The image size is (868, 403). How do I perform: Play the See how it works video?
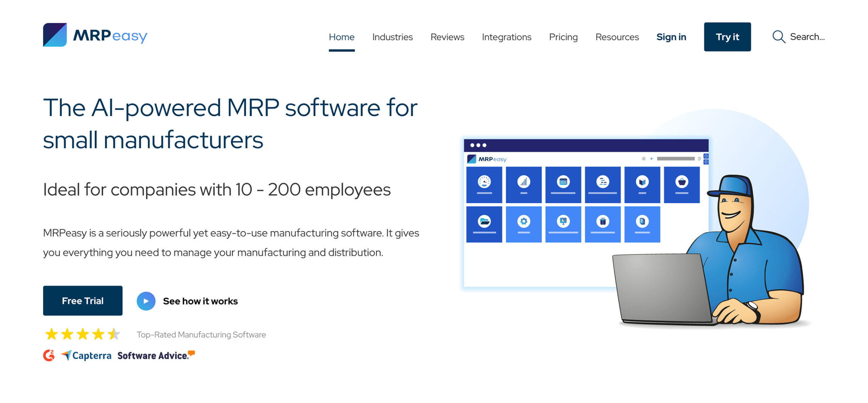tap(146, 301)
